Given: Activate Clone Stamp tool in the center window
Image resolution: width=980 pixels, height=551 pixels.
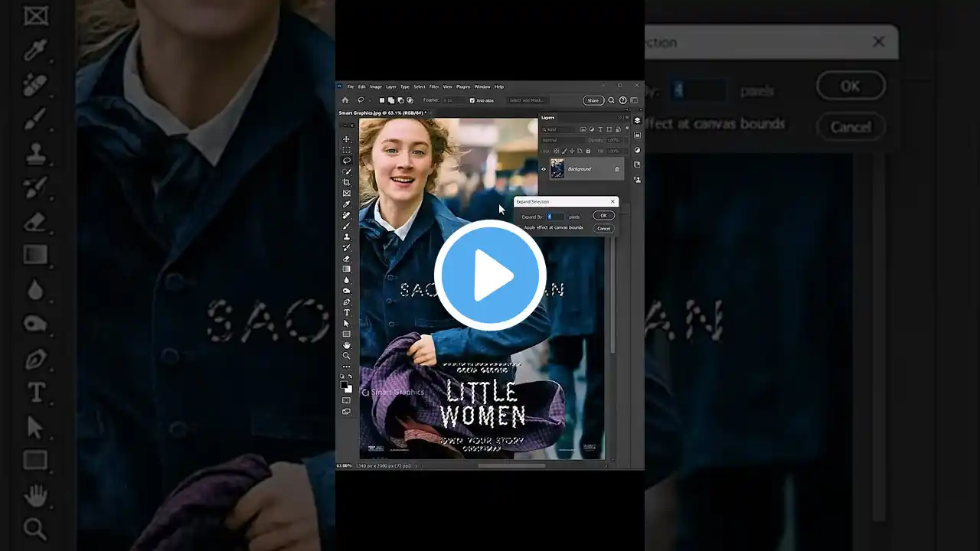Looking at the screenshot, I should pyautogui.click(x=346, y=236).
